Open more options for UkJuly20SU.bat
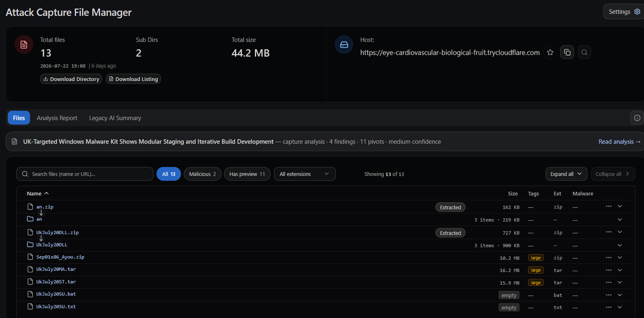This screenshot has width=644, height=318. (x=608, y=294)
